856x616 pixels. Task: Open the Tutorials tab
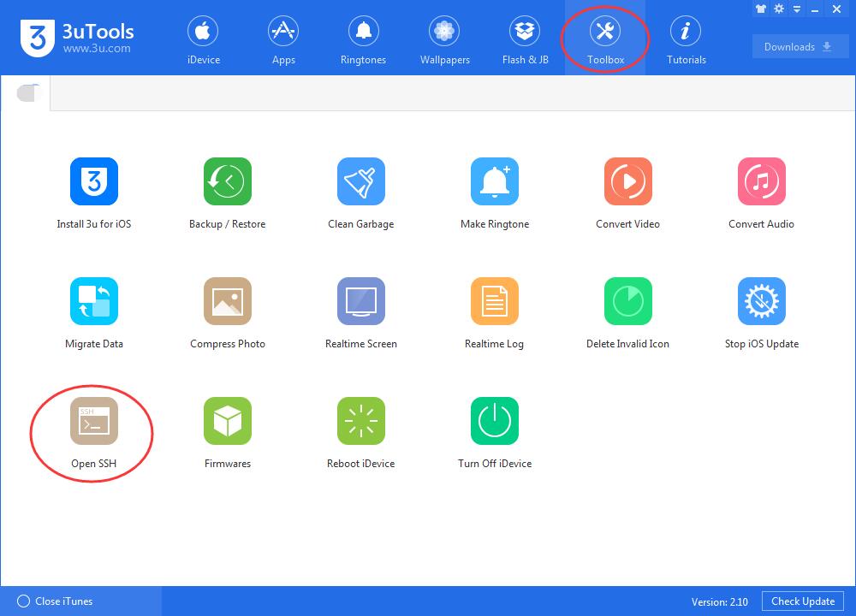687,39
